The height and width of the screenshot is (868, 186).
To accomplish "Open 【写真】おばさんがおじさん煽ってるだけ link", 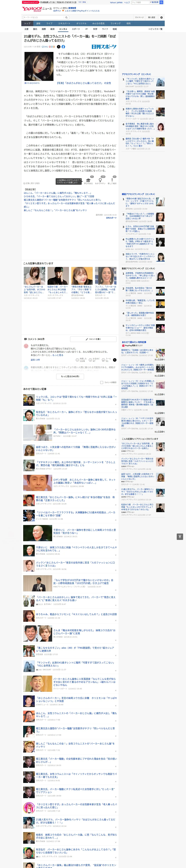I will click(x=84, y=83).
